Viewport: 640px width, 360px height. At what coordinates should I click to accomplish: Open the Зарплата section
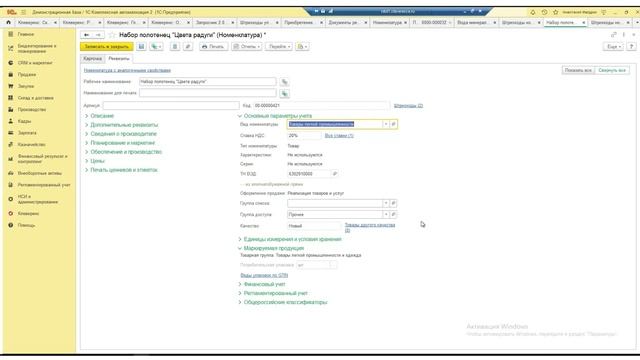[x=27, y=133]
